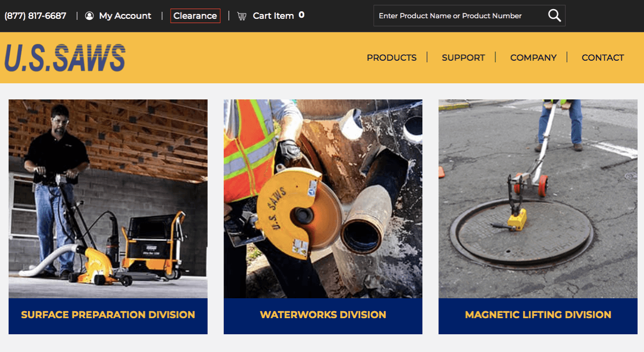This screenshot has width=644, height=352.
Task: Open the SUPPORT menu
Action: click(x=463, y=58)
